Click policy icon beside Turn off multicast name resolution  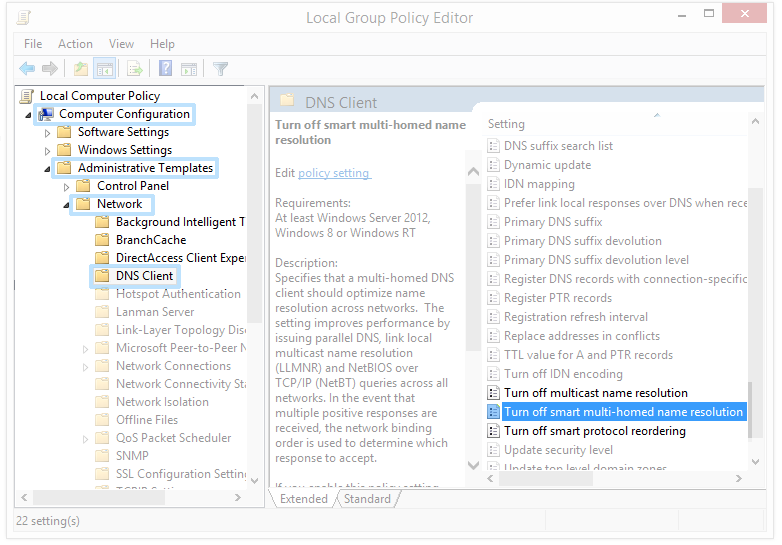[x=493, y=393]
